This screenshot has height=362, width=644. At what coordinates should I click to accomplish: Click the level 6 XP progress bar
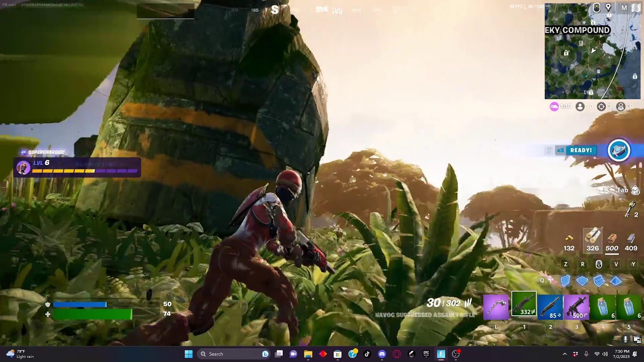(x=85, y=171)
